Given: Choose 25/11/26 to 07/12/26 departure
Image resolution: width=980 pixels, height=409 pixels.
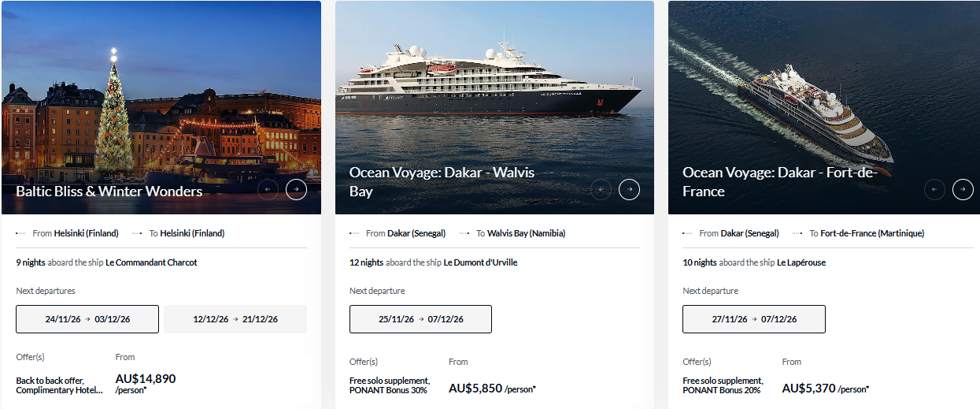Looking at the screenshot, I should (420, 319).
